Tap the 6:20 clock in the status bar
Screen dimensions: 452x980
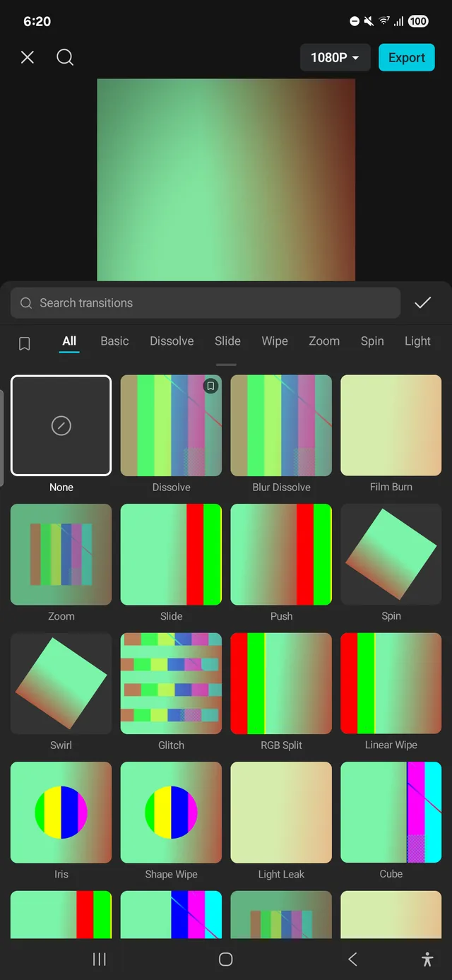click(x=37, y=21)
